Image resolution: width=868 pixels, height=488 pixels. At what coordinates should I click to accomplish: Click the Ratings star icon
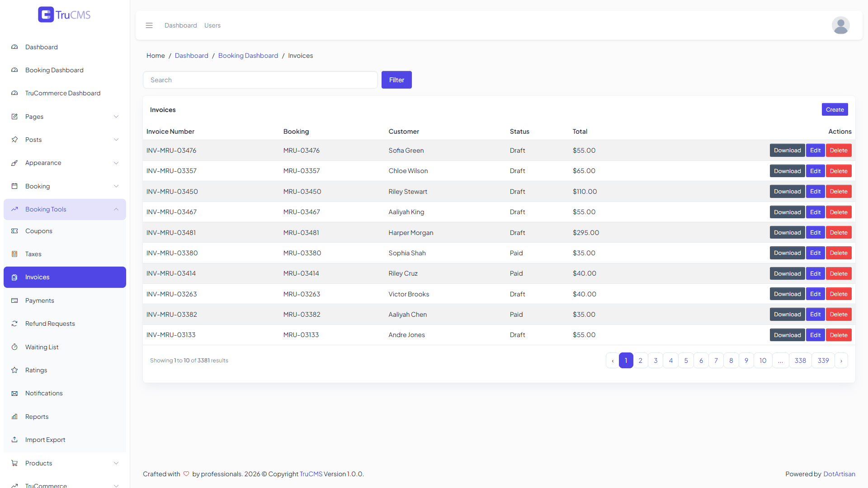tap(14, 370)
